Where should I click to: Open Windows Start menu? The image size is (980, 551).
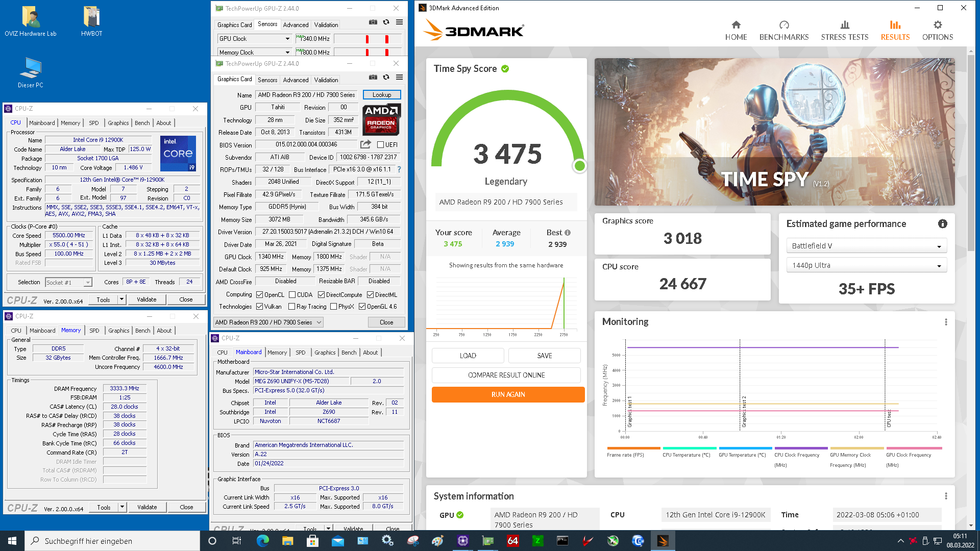pyautogui.click(x=12, y=541)
